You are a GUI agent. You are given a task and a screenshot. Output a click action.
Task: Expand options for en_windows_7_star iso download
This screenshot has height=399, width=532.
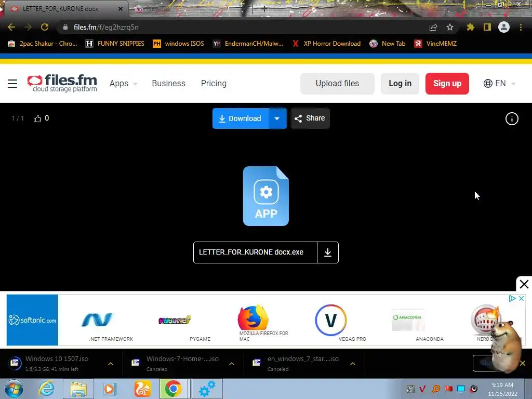pyautogui.click(x=353, y=364)
